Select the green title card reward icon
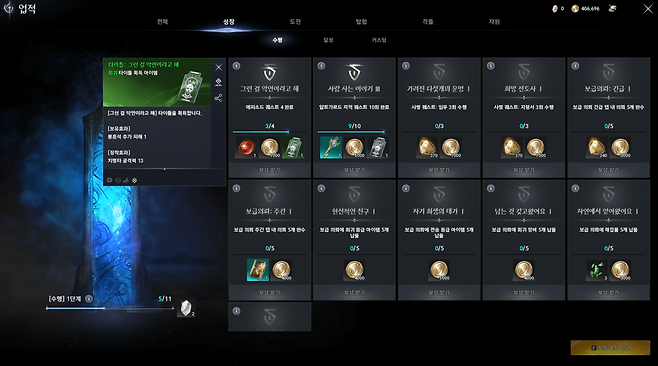The image size is (658, 366). click(x=293, y=148)
